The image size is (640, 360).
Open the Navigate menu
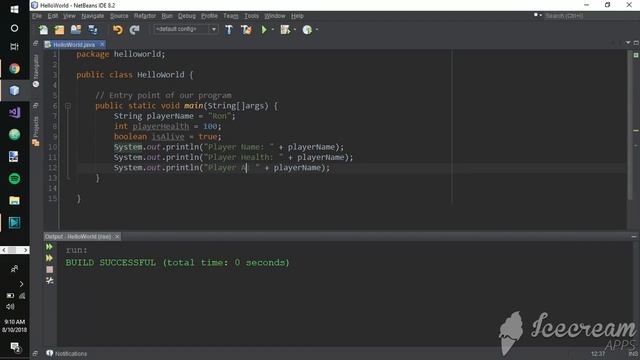point(93,16)
